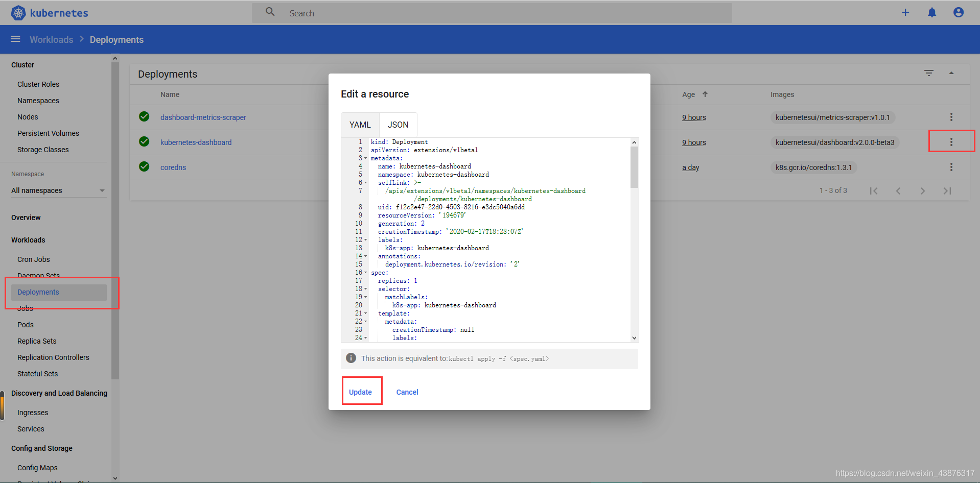Click green status icon of coredns
Image resolution: width=980 pixels, height=483 pixels.
pyautogui.click(x=144, y=166)
